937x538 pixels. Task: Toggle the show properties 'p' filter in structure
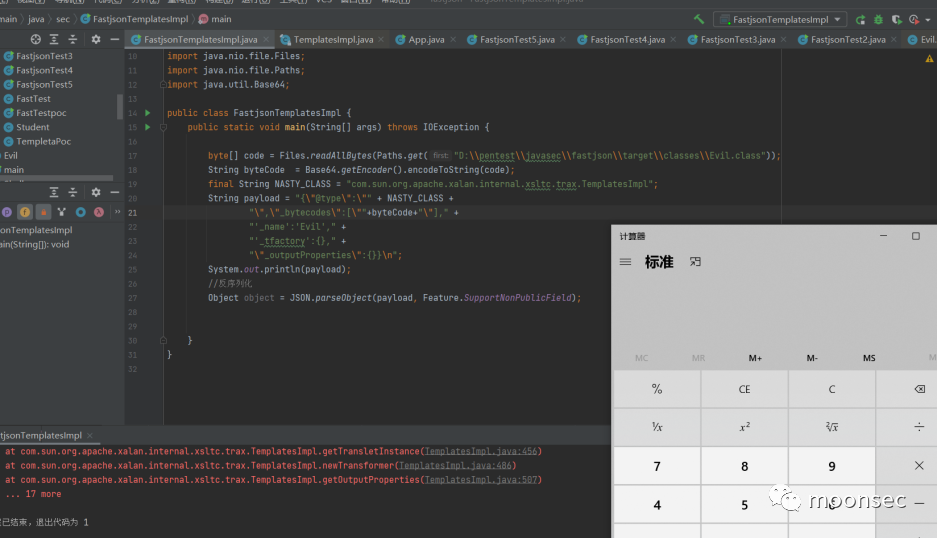point(7,212)
